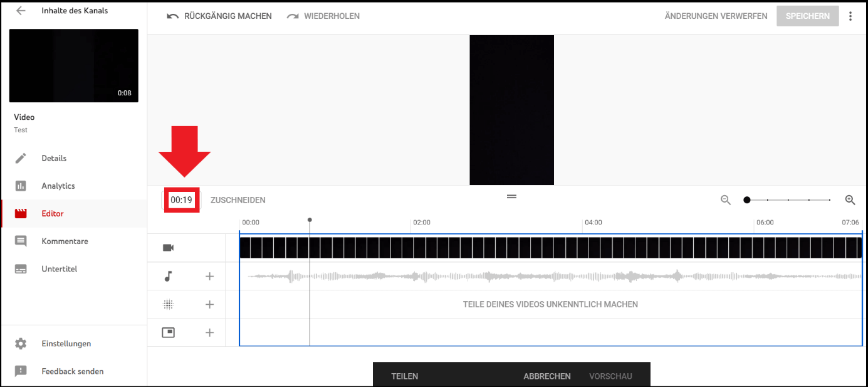
Task: Click the audio waveform track
Action: click(x=551, y=276)
